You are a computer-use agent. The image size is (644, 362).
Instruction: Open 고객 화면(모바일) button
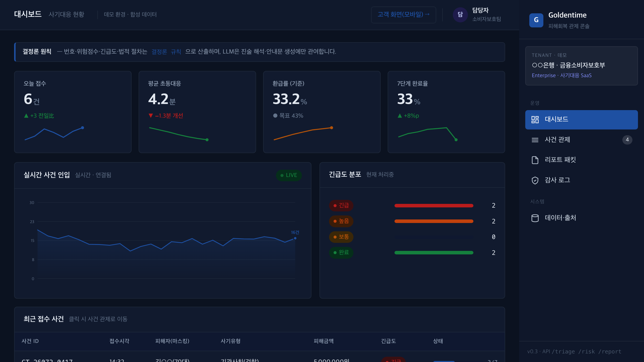[404, 15]
